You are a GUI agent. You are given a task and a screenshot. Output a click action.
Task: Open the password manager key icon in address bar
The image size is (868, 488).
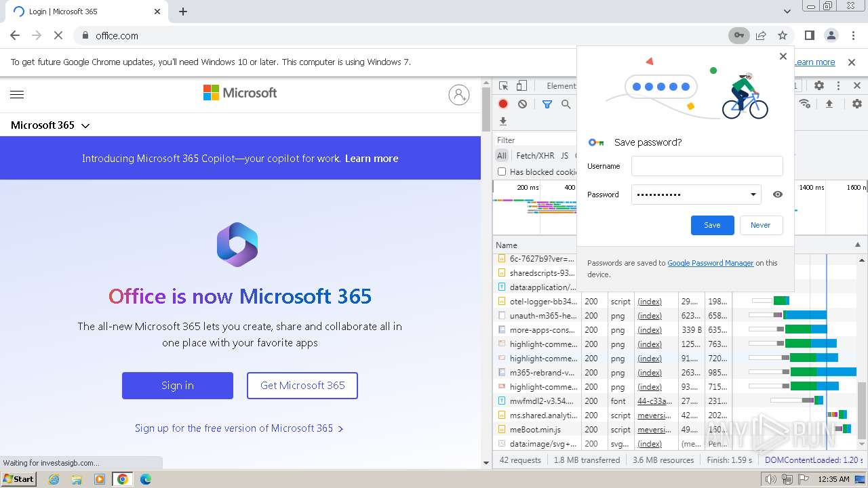click(738, 35)
